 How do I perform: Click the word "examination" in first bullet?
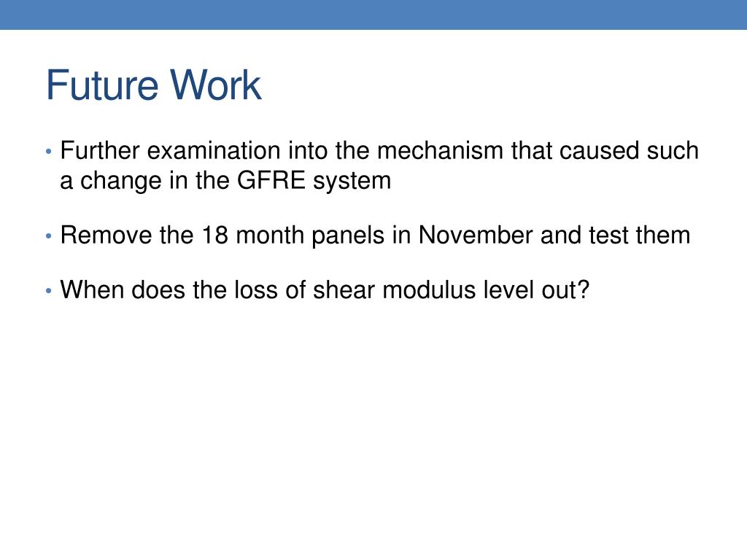(214, 150)
